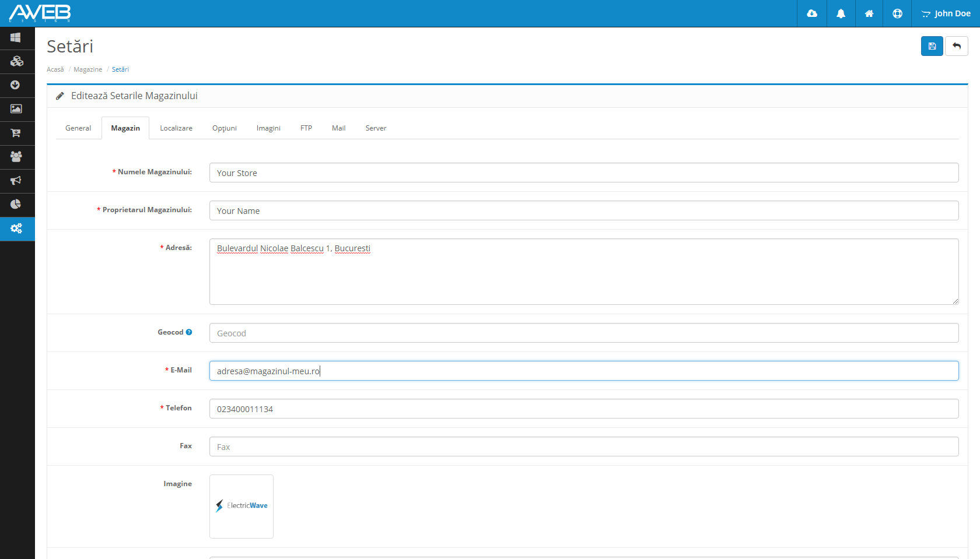Click the cloud download icon
980x559 pixels.
click(812, 13)
